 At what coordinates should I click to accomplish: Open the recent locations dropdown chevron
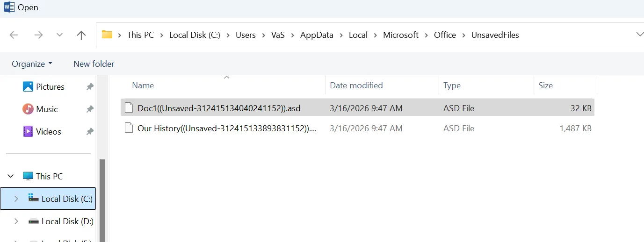coord(59,35)
